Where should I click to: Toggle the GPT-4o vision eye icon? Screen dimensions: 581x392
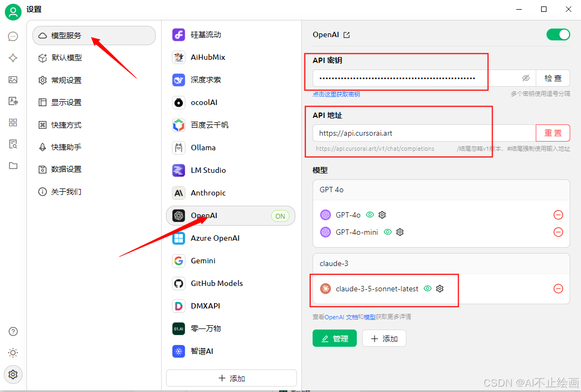point(370,215)
